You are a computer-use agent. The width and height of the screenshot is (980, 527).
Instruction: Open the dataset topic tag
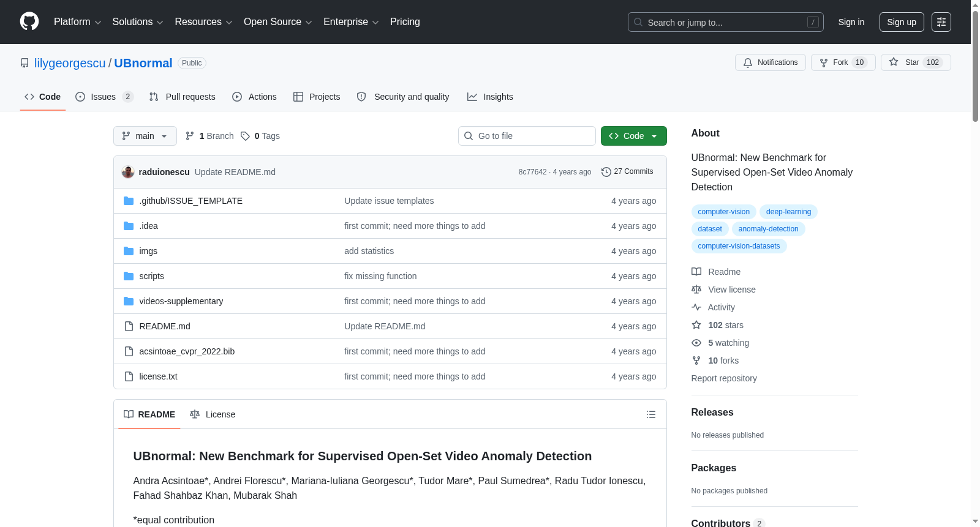[710, 229]
